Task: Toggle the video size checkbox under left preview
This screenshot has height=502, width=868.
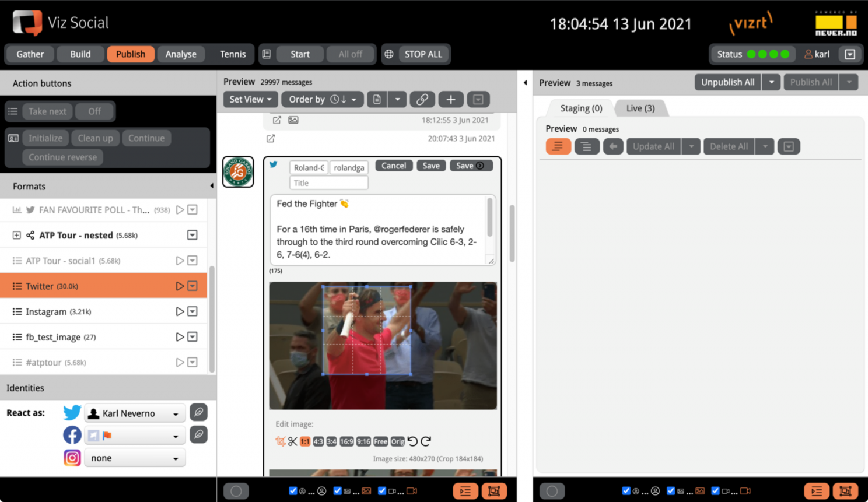Action: click(382, 491)
